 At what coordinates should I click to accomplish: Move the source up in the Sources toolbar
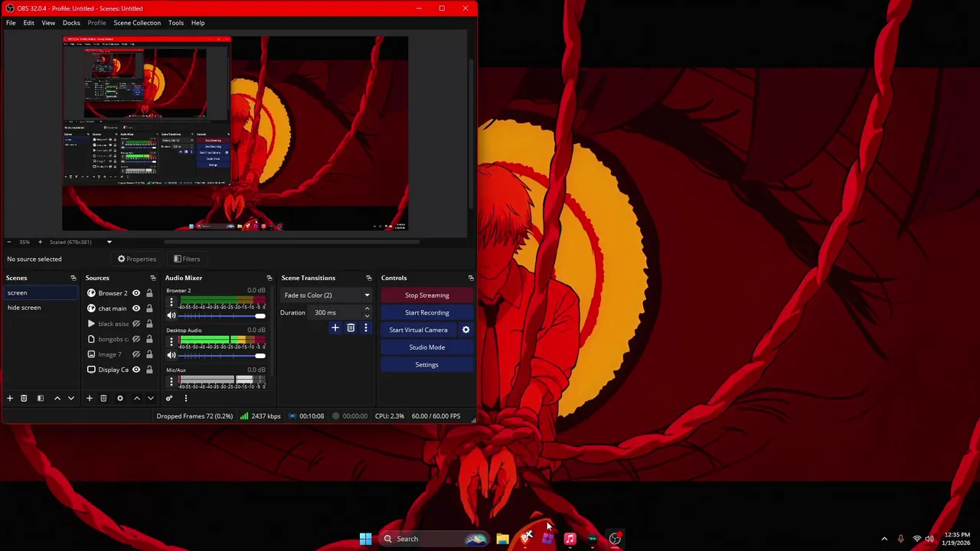coord(137,398)
